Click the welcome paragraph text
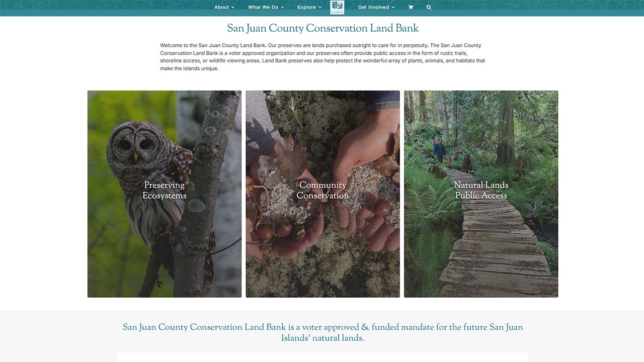 pyautogui.click(x=323, y=57)
